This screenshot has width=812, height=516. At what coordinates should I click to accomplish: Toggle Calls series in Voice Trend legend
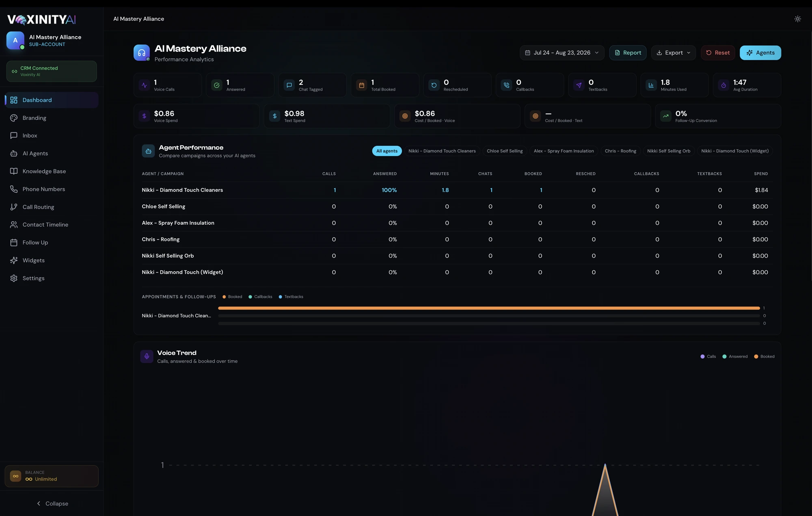(708, 356)
